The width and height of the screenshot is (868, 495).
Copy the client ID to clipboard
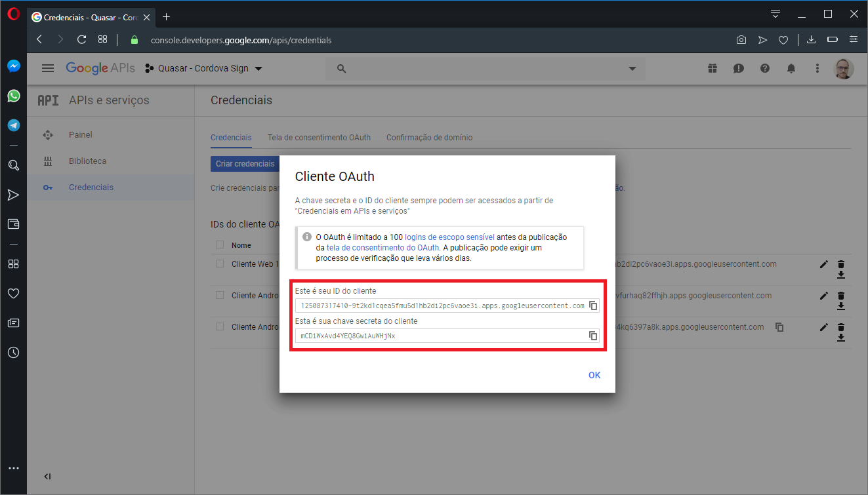[x=593, y=305]
